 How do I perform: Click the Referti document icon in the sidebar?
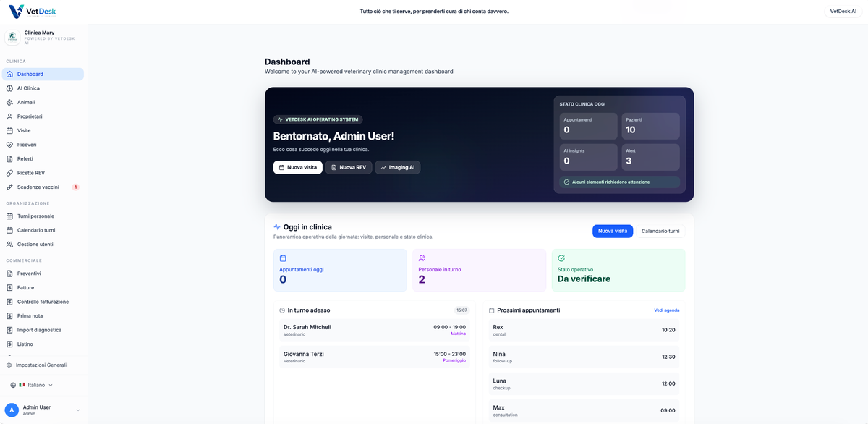[9, 158]
